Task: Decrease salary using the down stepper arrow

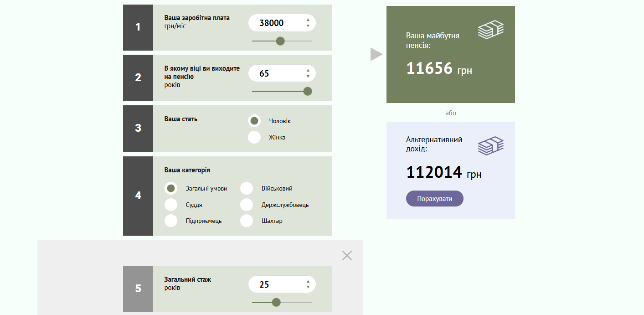Action: (x=308, y=26)
